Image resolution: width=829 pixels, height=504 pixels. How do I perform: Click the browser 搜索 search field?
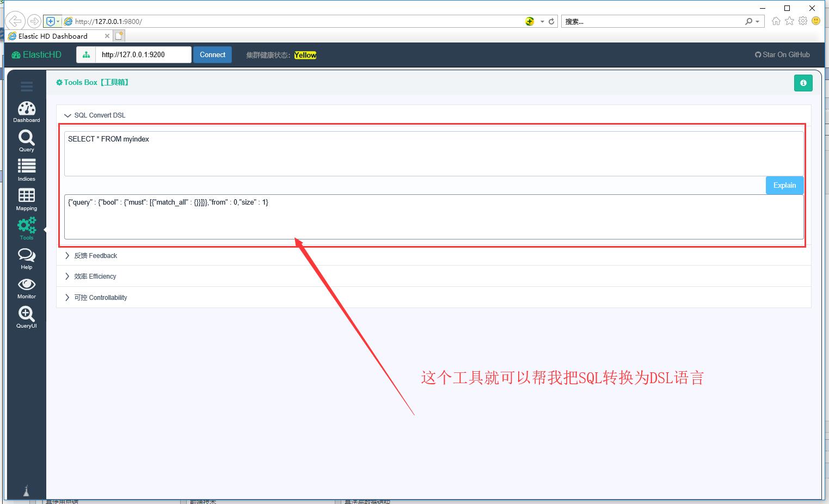[652, 22]
